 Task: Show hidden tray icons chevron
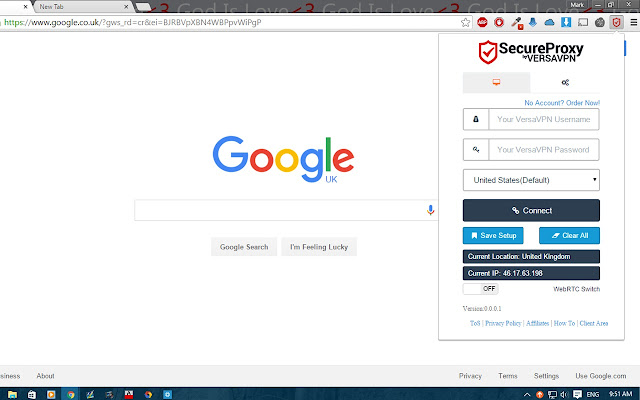(x=527, y=394)
